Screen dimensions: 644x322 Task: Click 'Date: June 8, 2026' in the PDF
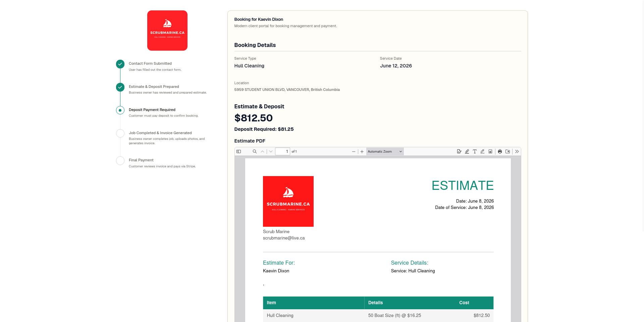click(x=475, y=201)
